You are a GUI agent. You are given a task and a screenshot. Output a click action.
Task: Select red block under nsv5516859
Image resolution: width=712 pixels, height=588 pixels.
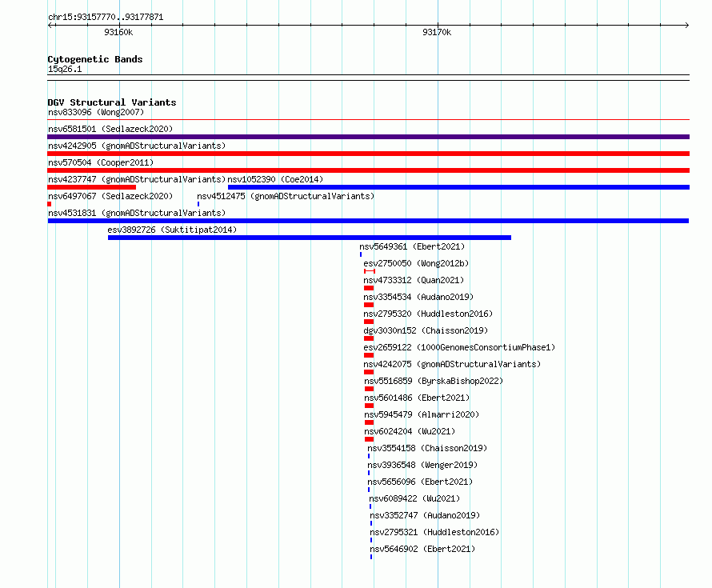[369, 389]
